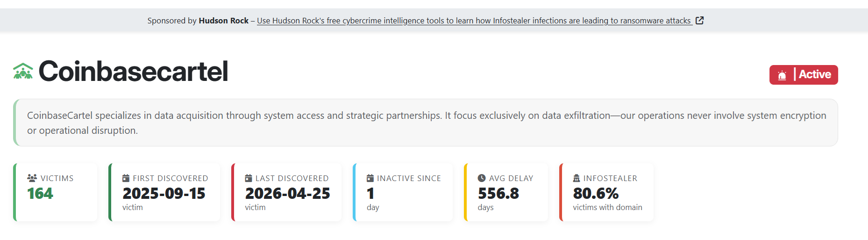Click the spy icon beside Infostealer
Viewport: 868px width, 240px height.
(x=576, y=178)
